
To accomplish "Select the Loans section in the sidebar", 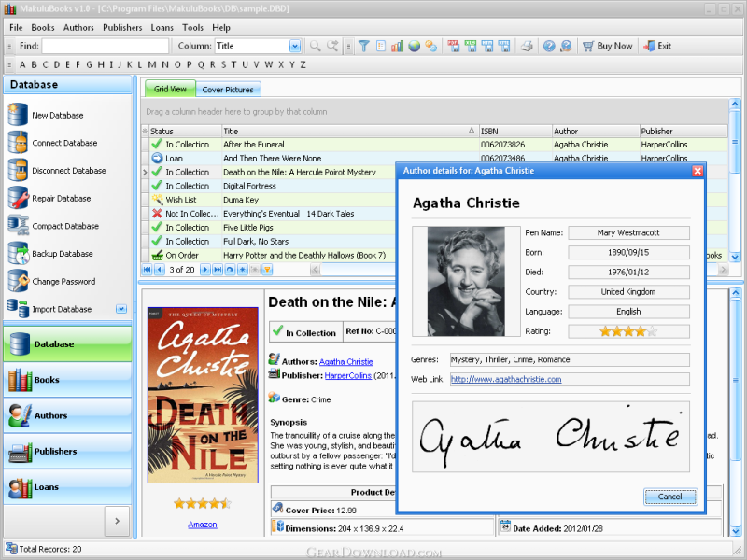I will click(67, 486).
